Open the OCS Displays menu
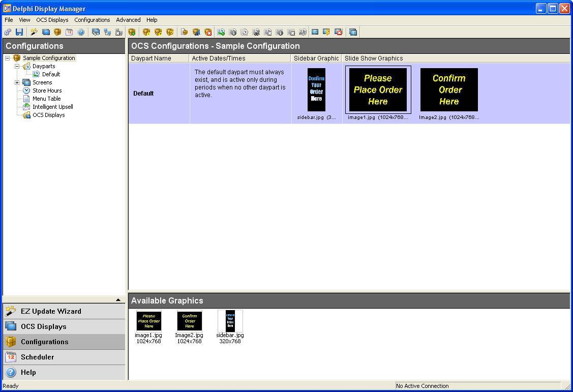The width and height of the screenshot is (573, 392). coord(52,20)
